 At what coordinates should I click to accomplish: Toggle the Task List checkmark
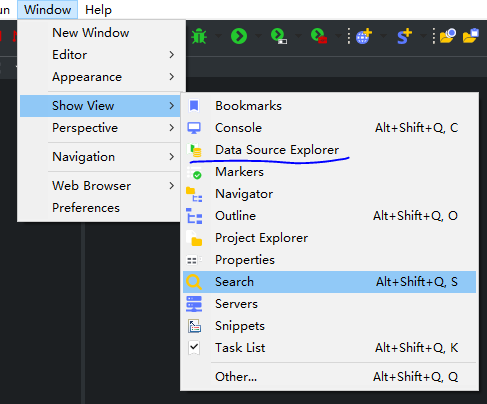click(x=194, y=348)
